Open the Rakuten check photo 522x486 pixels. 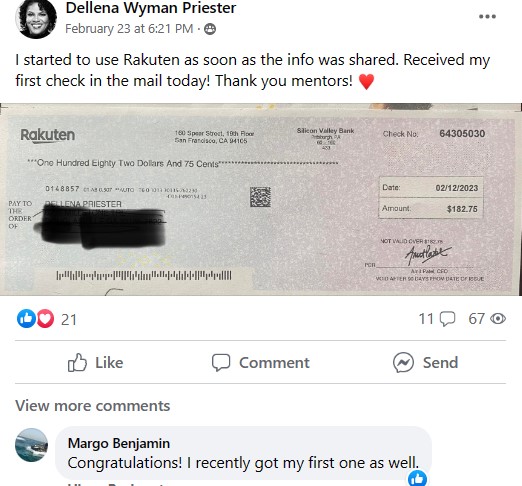tap(261, 199)
